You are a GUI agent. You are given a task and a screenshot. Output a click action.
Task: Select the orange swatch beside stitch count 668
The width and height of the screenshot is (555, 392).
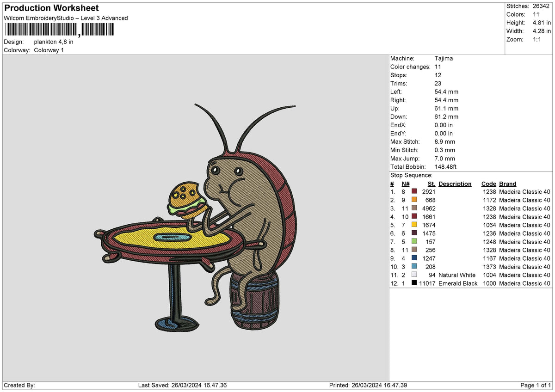[414, 200]
